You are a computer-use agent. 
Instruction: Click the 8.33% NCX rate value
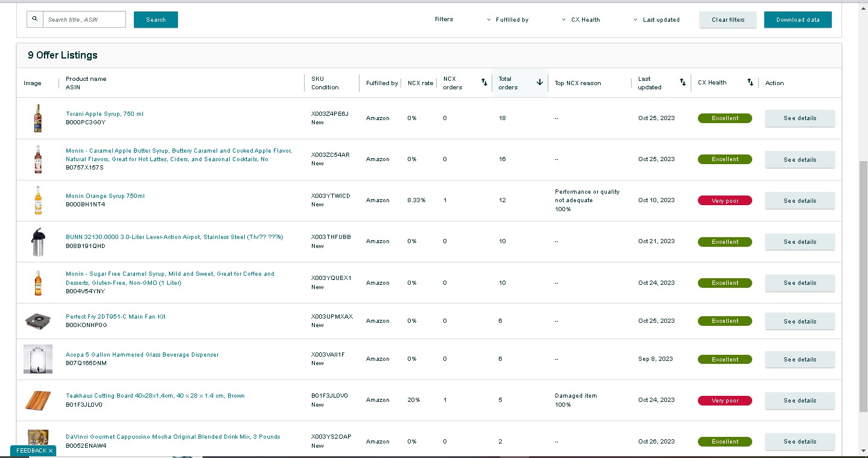(x=416, y=200)
